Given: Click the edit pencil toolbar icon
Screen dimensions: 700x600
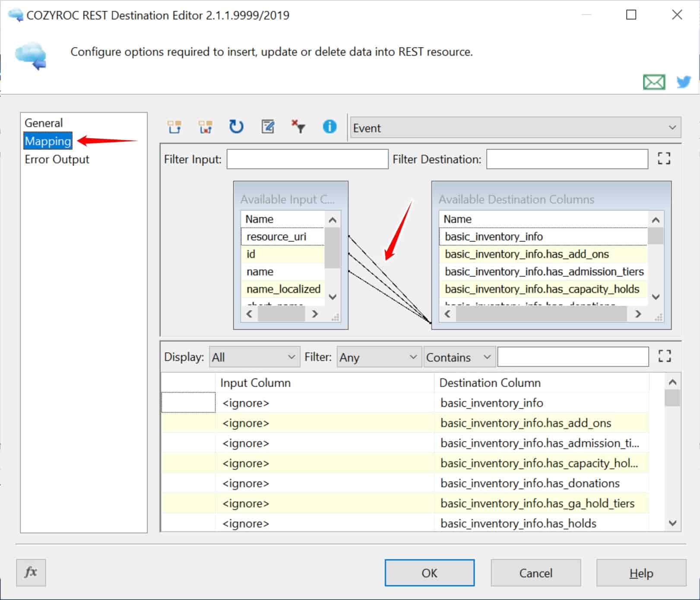Looking at the screenshot, I should [x=268, y=127].
